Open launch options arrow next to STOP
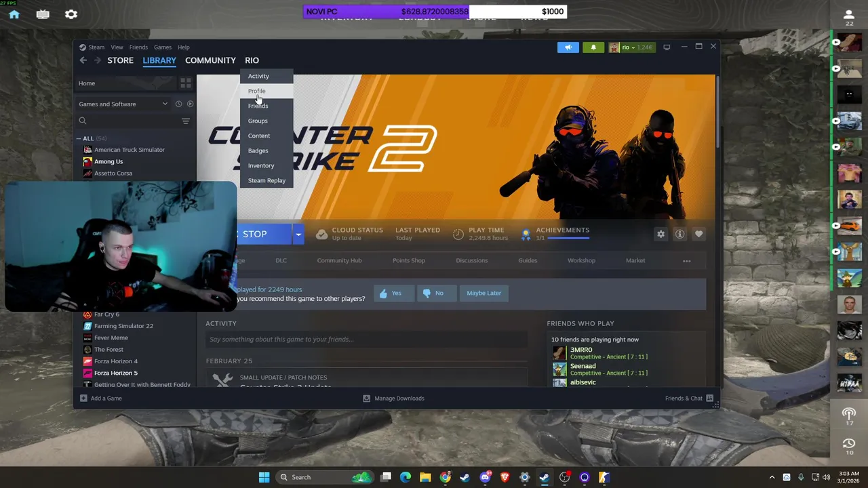The width and height of the screenshot is (868, 488). pyautogui.click(x=298, y=235)
